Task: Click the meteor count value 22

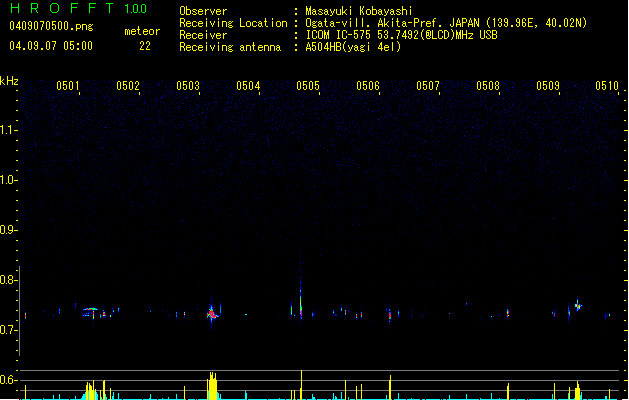Action: (145, 46)
